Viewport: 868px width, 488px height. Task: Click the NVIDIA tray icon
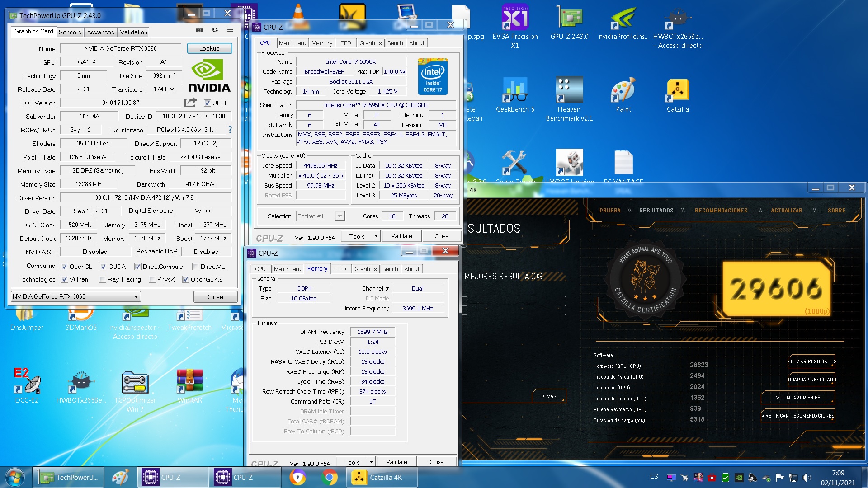(739, 477)
